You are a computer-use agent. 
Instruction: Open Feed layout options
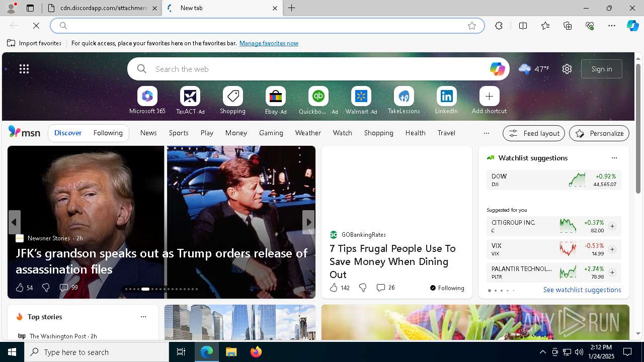(534, 133)
